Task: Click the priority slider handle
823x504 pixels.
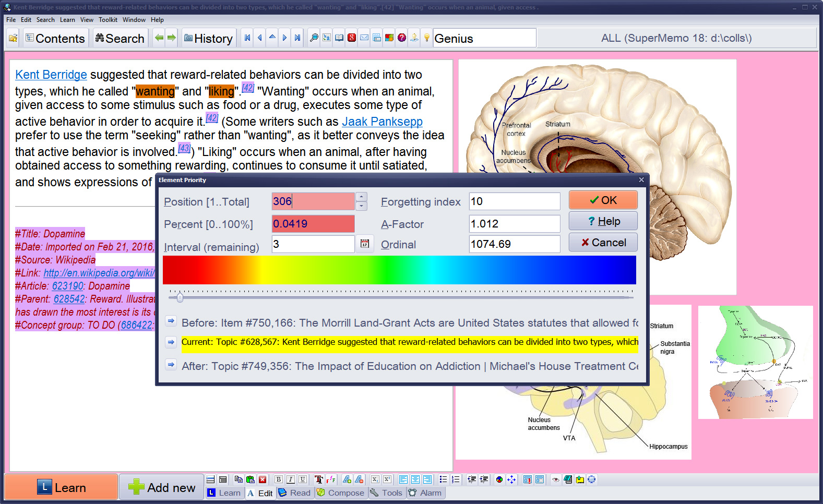Action: (180, 298)
